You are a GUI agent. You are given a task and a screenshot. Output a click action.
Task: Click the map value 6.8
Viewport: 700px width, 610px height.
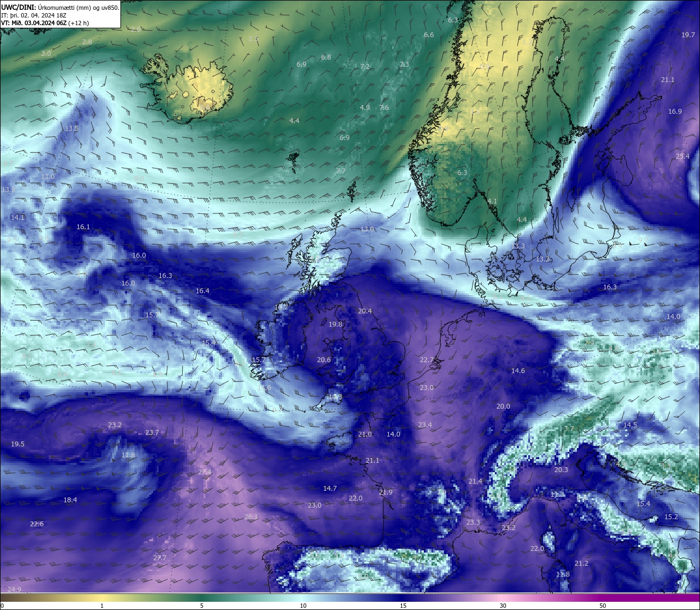pyautogui.click(x=326, y=57)
